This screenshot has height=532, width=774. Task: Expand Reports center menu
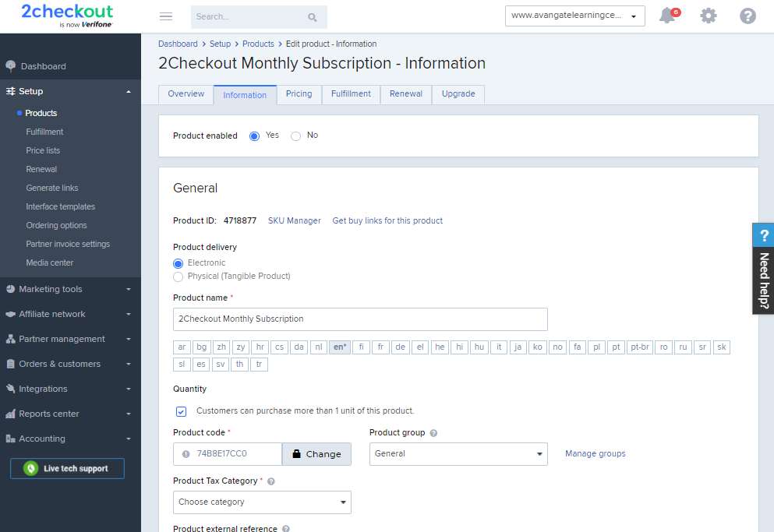(129, 414)
